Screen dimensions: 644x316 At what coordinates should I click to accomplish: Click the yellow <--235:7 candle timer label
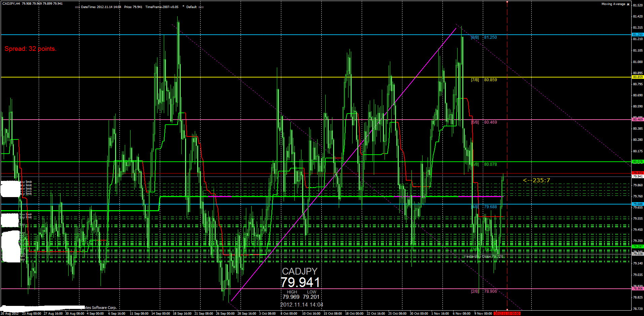(536, 181)
